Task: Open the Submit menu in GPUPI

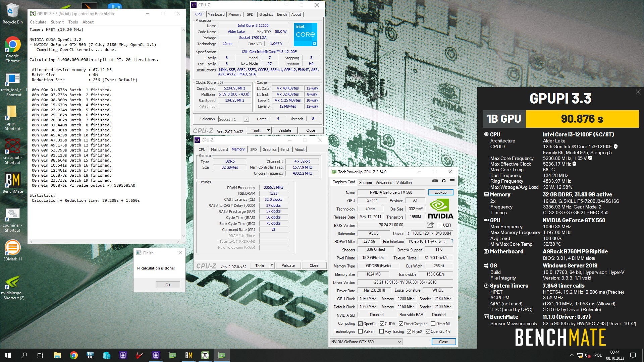Action: click(x=57, y=22)
